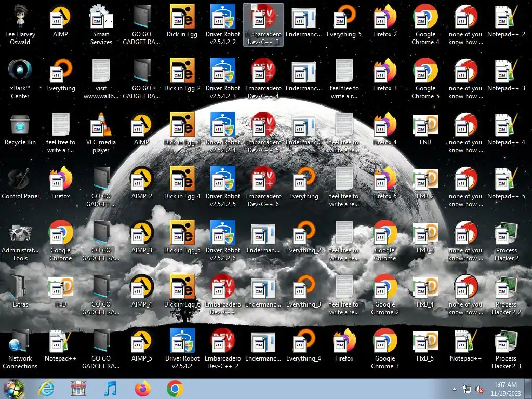The image size is (532, 399).
Task: Select the 'visit www.wallb...' text file
Action: [101, 79]
